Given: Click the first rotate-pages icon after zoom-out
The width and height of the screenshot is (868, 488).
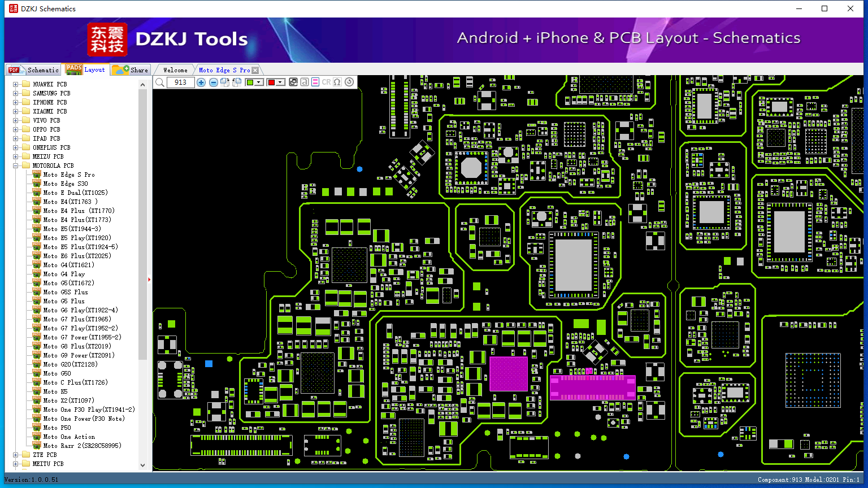Looking at the screenshot, I should tap(225, 82).
